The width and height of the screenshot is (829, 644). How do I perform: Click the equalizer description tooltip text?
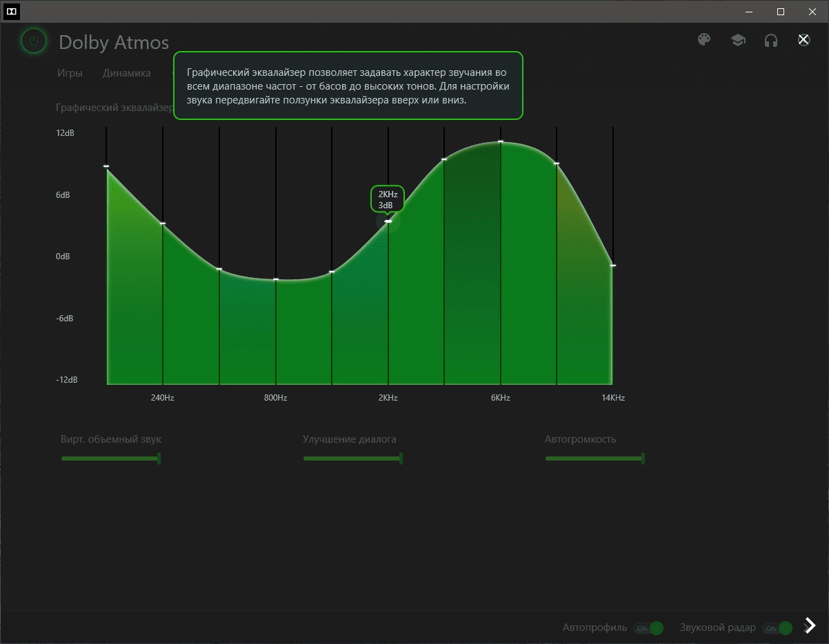(x=348, y=85)
